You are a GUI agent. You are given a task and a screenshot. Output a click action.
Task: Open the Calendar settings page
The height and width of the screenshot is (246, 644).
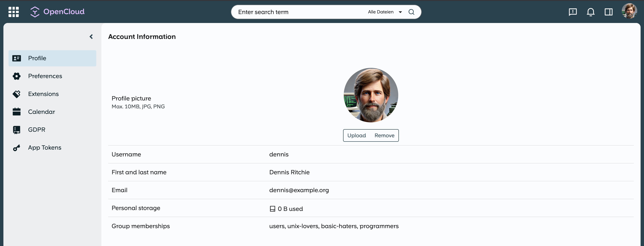pos(42,112)
